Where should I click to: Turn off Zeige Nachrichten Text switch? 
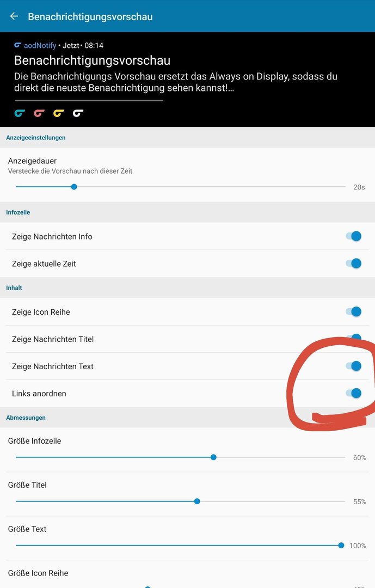click(354, 366)
